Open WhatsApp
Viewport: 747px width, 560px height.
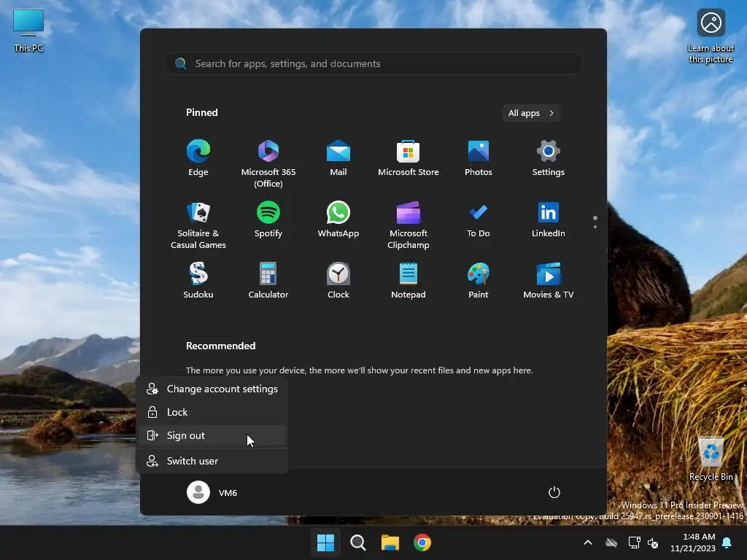338,219
